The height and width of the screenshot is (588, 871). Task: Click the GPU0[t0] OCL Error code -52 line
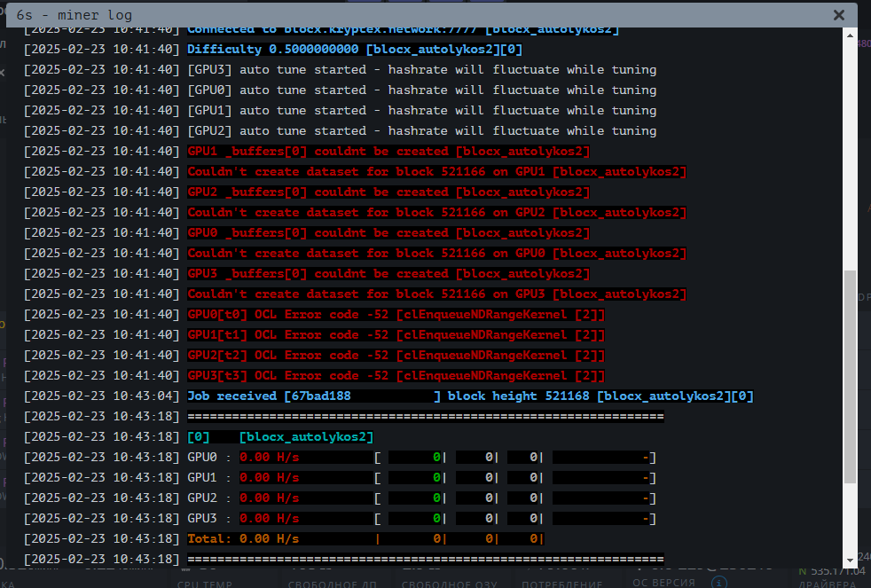click(396, 315)
